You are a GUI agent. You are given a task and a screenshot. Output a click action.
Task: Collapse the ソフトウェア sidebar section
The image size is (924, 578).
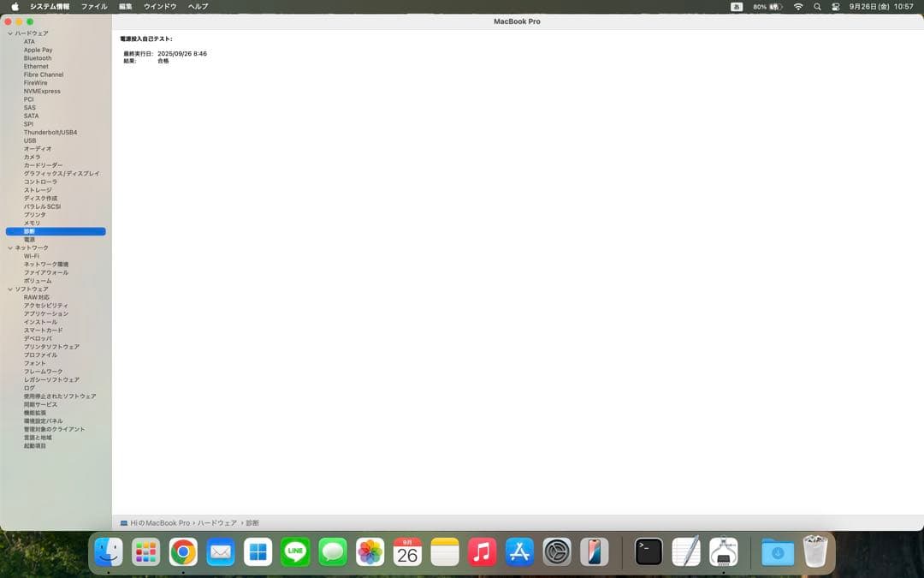10,289
